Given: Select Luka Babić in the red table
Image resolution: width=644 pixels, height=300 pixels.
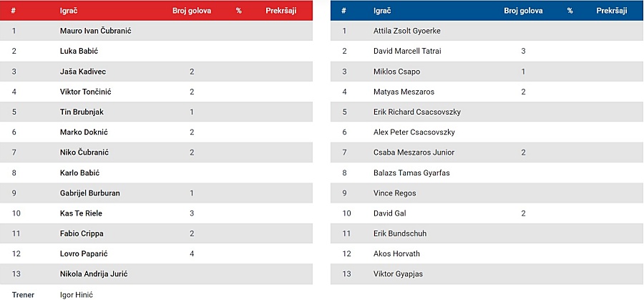Looking at the screenshot, I should [79, 52].
